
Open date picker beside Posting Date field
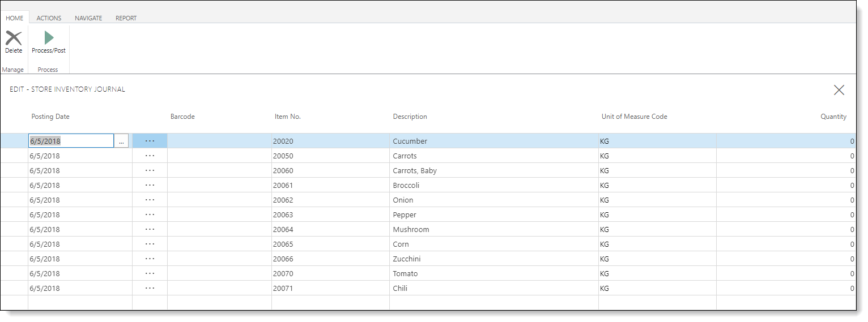121,141
